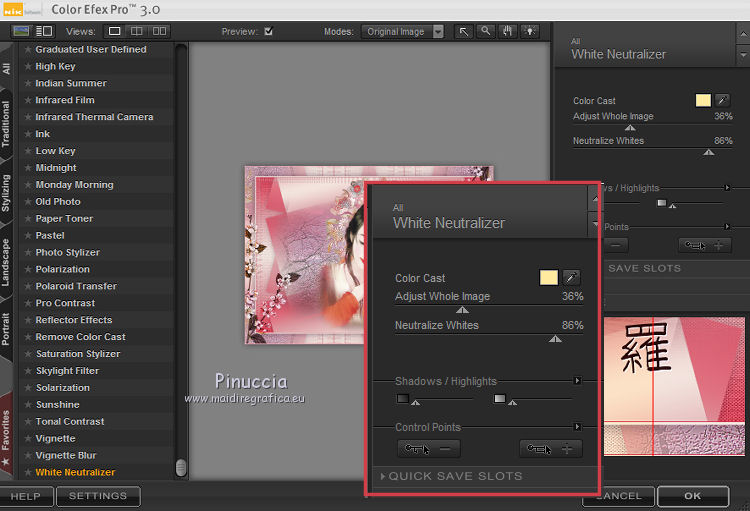Image resolution: width=750 pixels, height=511 pixels.
Task: Expand Highlights section arrow in right-hand panel
Action: point(727,188)
